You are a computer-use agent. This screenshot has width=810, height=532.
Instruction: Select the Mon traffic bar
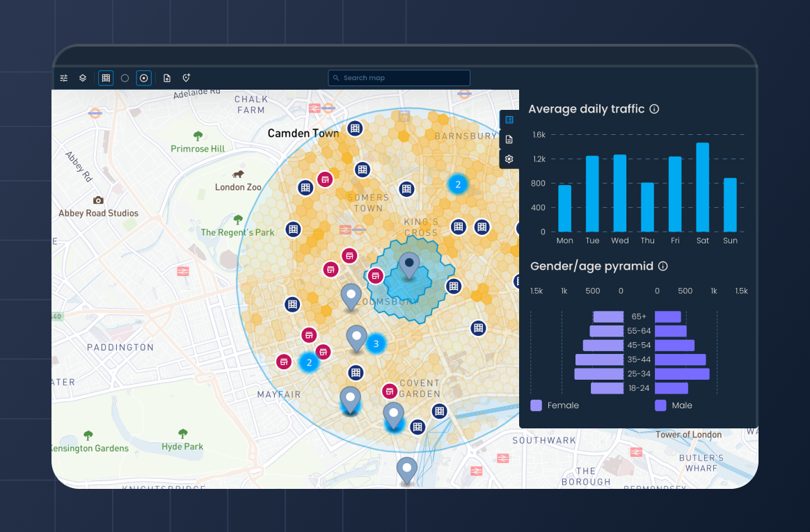[x=564, y=209]
